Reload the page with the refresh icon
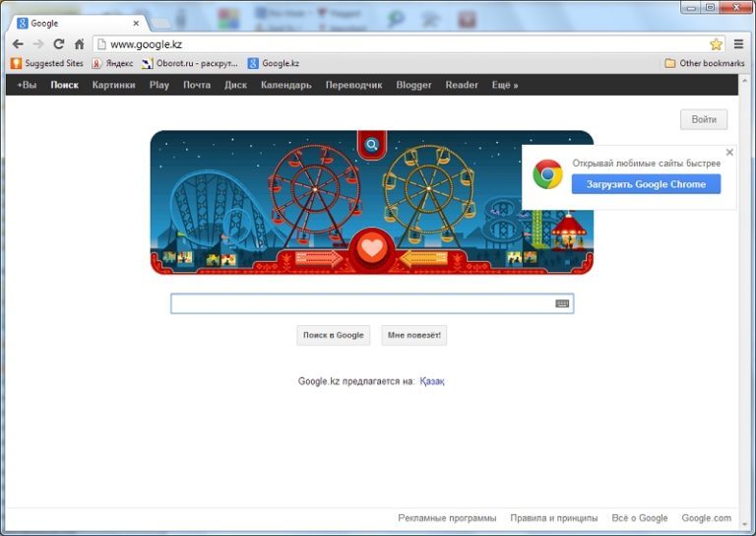The width and height of the screenshot is (756, 536). click(59, 44)
